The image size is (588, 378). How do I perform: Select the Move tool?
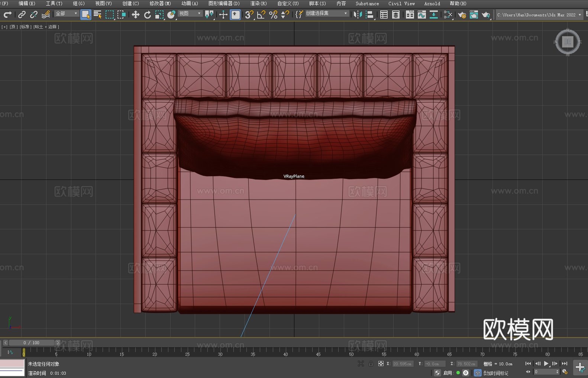click(136, 14)
